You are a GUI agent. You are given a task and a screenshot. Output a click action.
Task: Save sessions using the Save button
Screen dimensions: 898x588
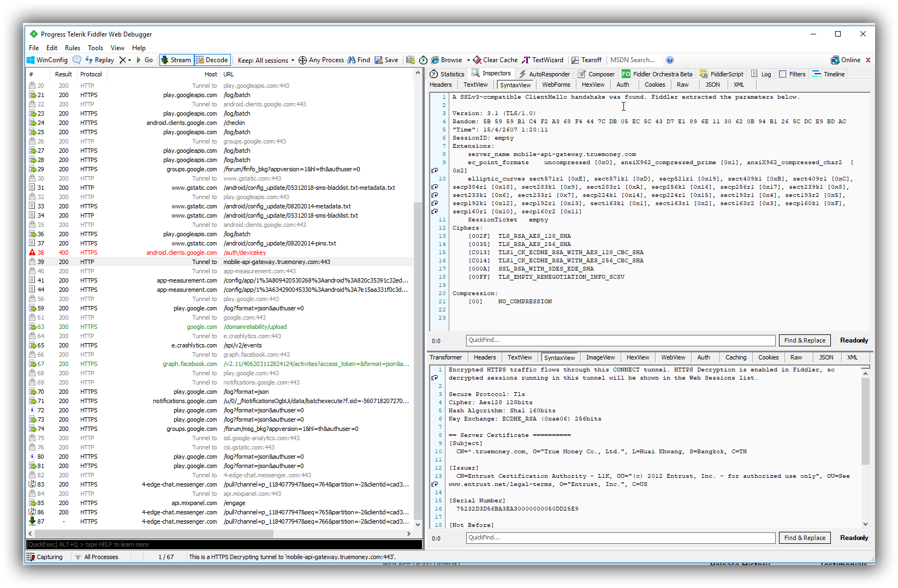[x=386, y=60]
